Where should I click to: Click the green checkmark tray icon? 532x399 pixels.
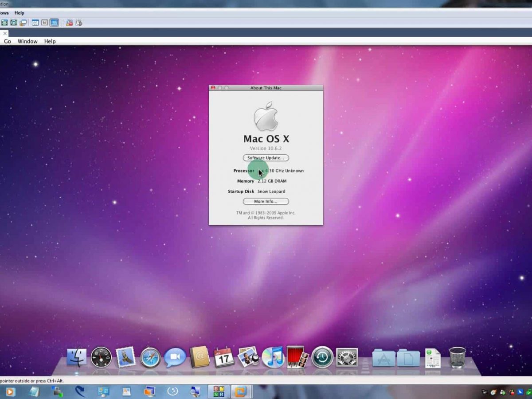click(x=529, y=392)
